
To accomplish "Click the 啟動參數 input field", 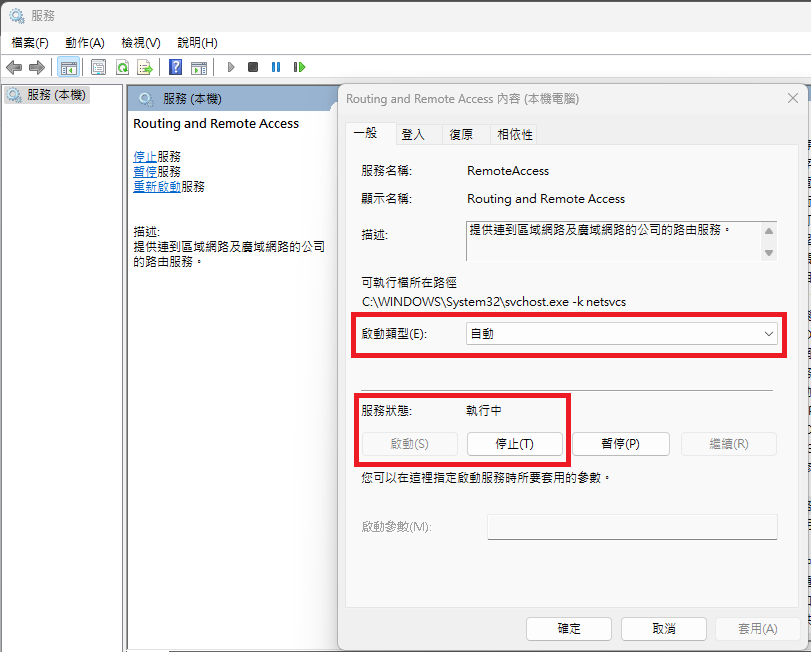I will tap(632, 527).
